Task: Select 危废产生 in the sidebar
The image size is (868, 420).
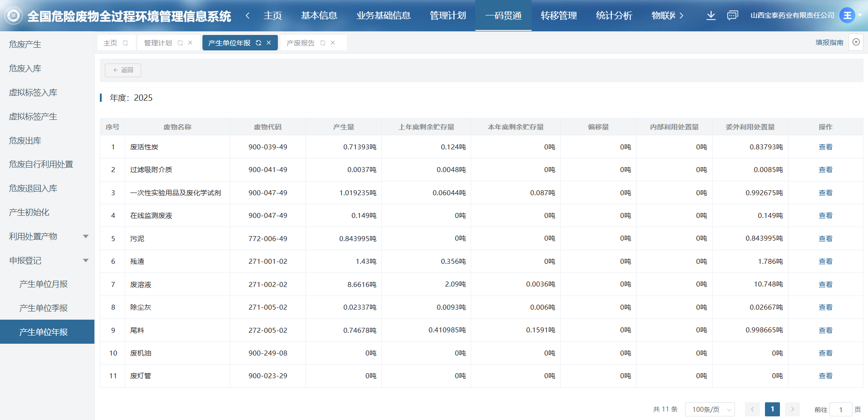Action: pos(47,44)
